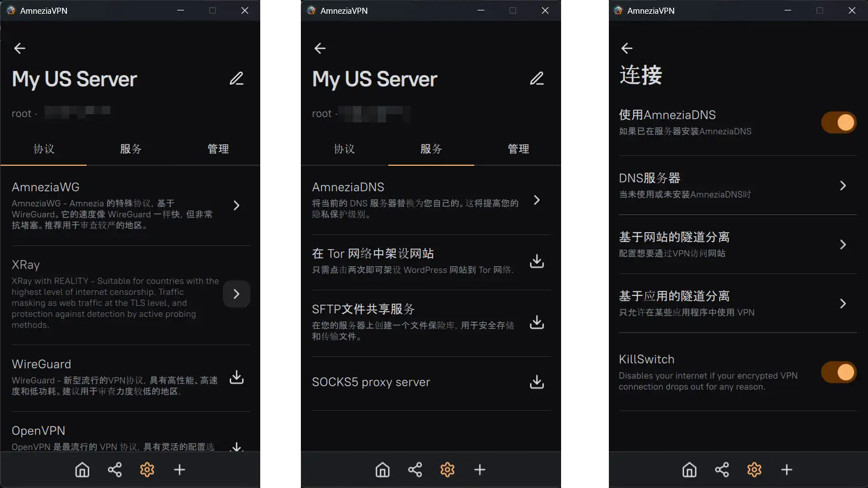Viewport: 868px width, 488px height.
Task: Click AmneziaWG protocol name
Action: pyautogui.click(x=46, y=187)
